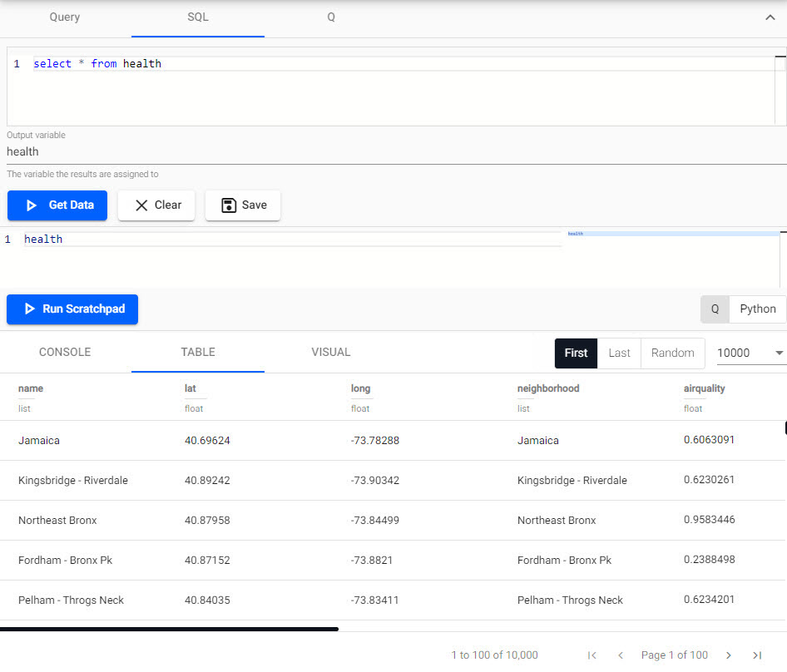
Task: Open the Q tab in the query editor
Action: 331,17
